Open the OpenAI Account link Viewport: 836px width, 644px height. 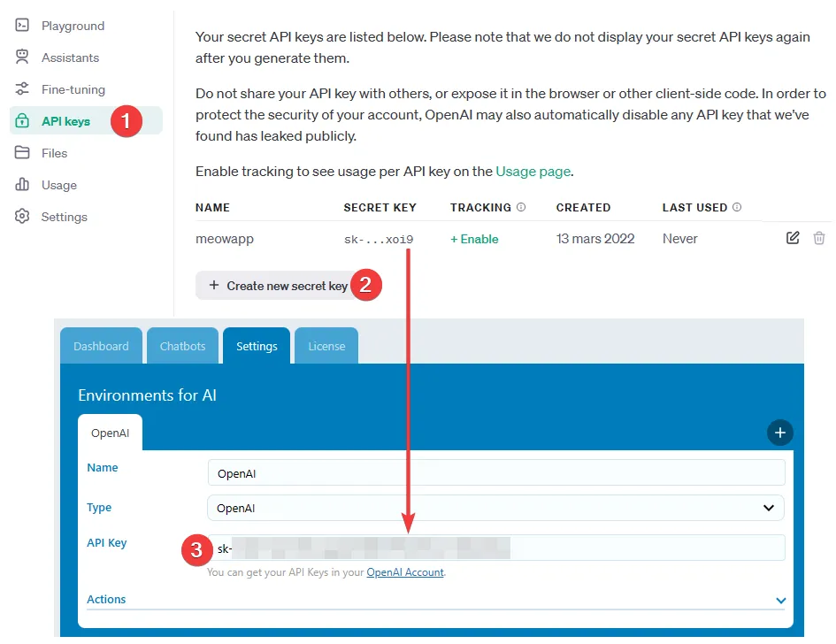coord(405,572)
